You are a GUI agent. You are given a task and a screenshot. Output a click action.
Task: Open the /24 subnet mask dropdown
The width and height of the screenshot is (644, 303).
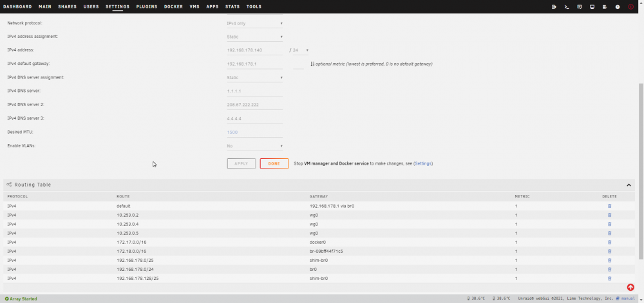coord(301,50)
